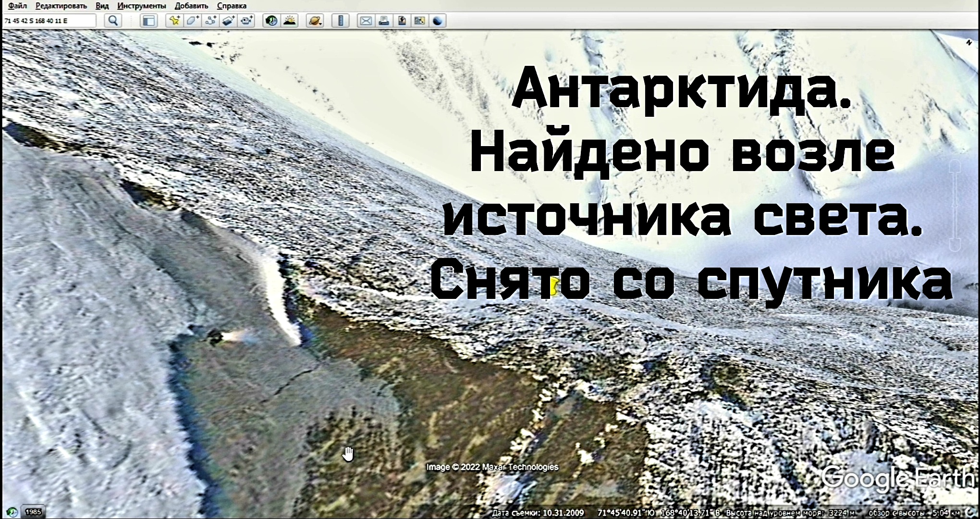Select the add polygon tool

(x=193, y=21)
